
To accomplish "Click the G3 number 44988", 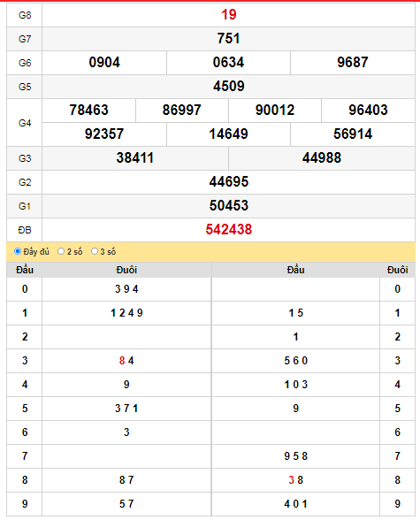I will [x=322, y=157].
